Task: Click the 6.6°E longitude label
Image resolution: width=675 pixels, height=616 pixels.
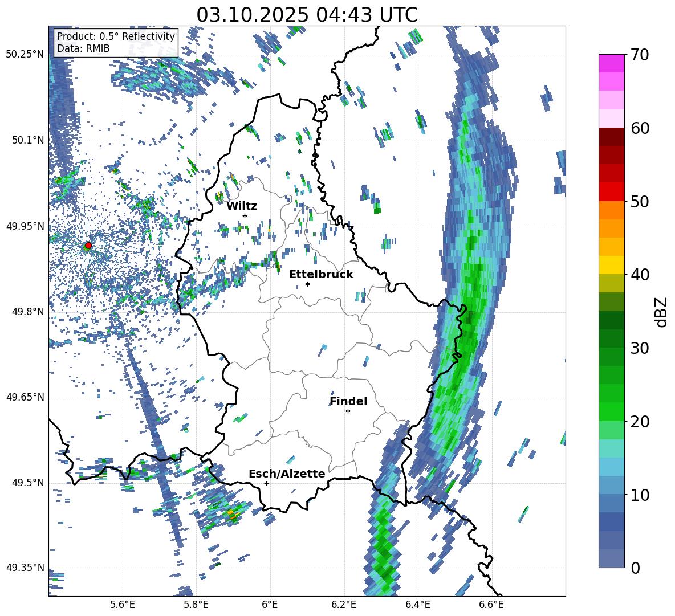Action: (x=491, y=605)
